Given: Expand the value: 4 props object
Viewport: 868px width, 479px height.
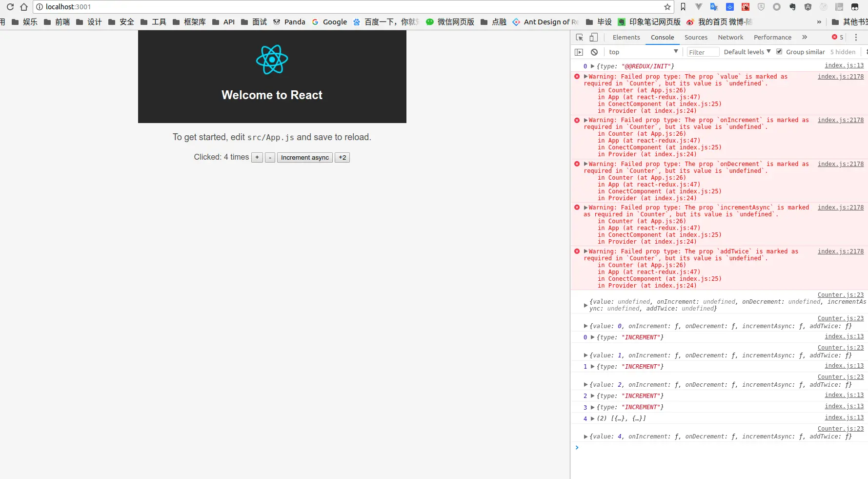Looking at the screenshot, I should [585, 437].
